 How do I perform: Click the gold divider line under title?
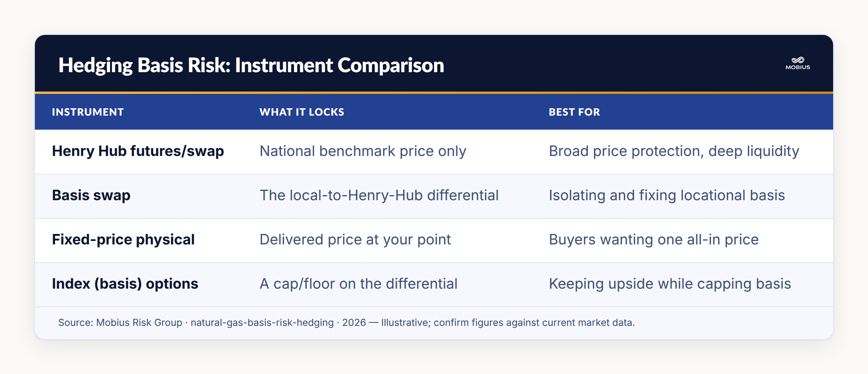pyautogui.click(x=434, y=93)
